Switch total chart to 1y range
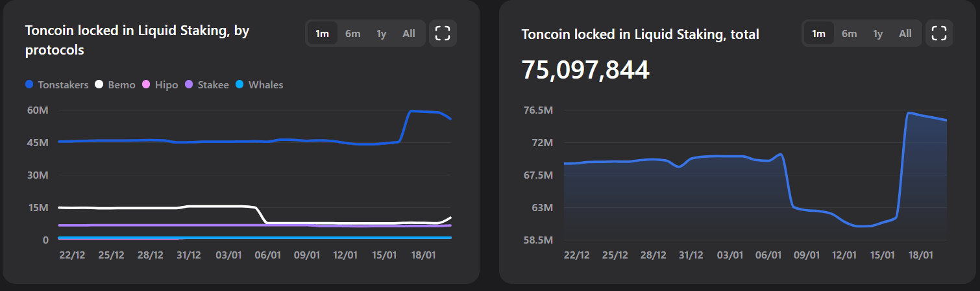This screenshot has width=980, height=291. point(877,33)
